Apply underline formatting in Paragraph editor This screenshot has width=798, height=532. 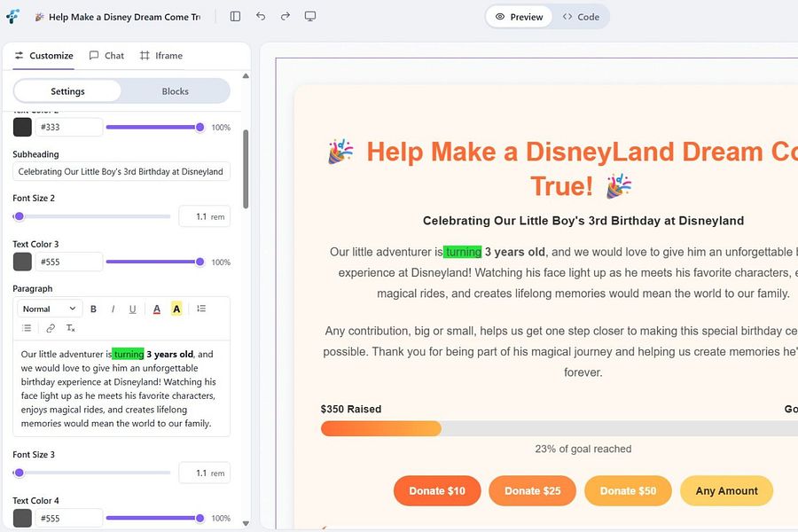pyautogui.click(x=132, y=309)
